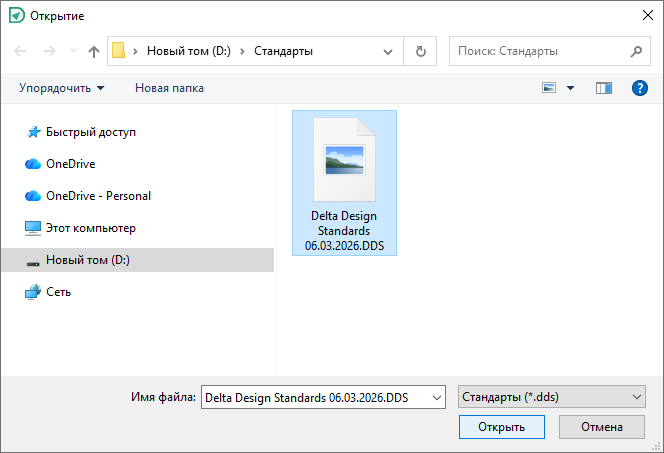Go up one folder level
664x453 pixels.
pyautogui.click(x=94, y=51)
